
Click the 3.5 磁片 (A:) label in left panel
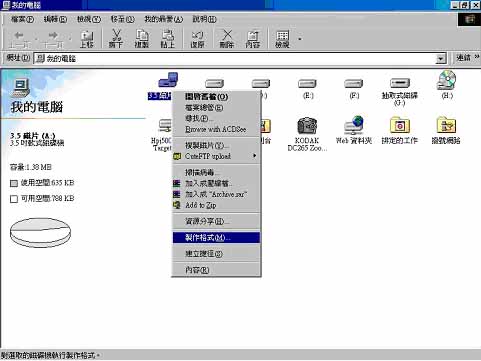point(33,135)
